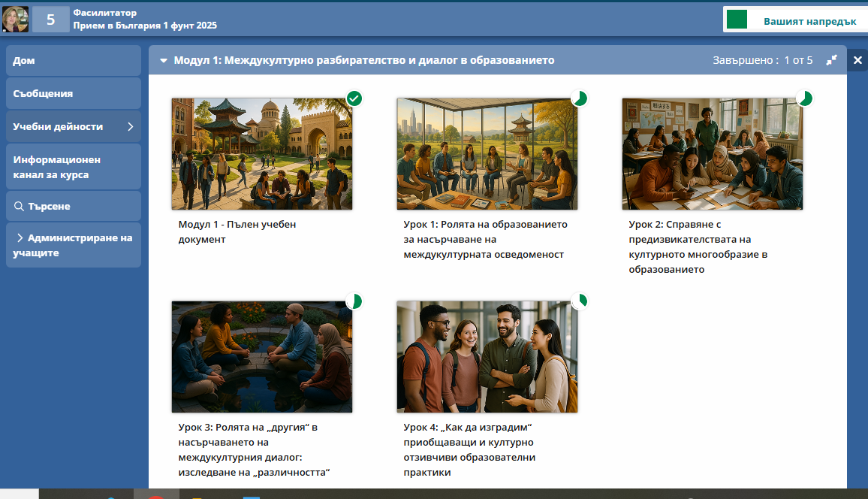This screenshot has width=868, height=499.
Task: Open Информационен канал за курса
Action: 73,167
